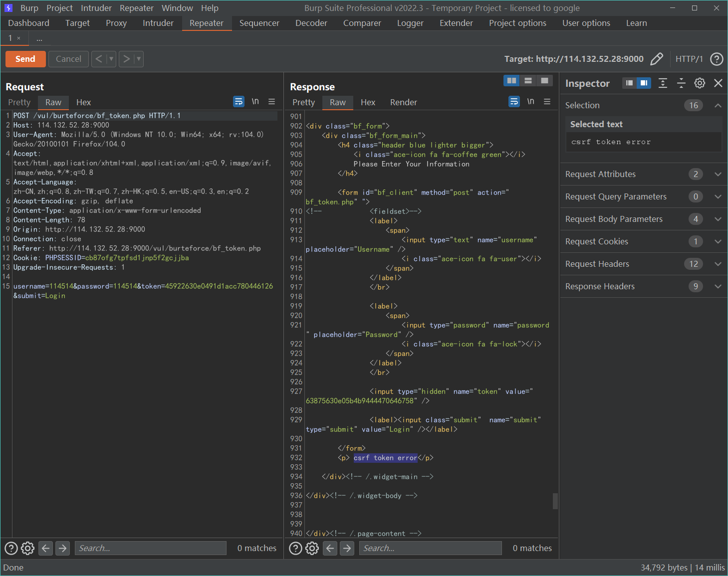Toggle response word wrap icon
The height and width of the screenshot is (576, 728).
click(x=514, y=102)
